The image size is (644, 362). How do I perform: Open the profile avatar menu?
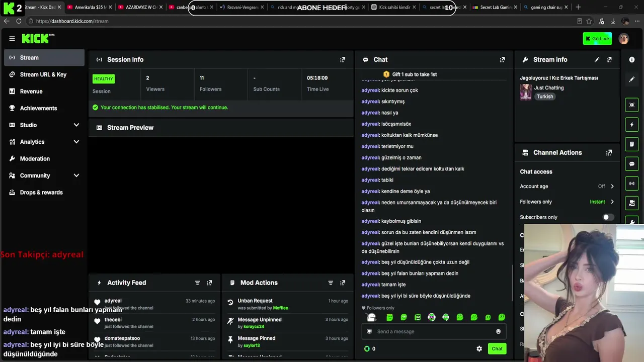[624, 39]
